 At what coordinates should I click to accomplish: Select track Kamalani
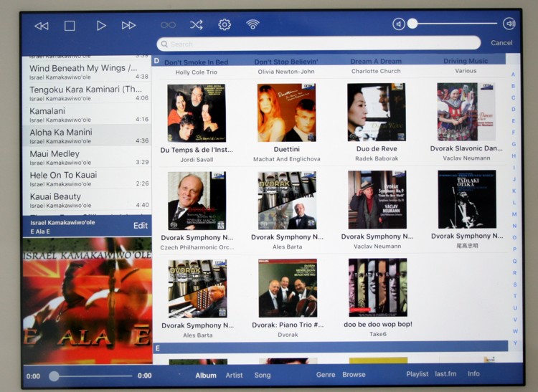87,114
